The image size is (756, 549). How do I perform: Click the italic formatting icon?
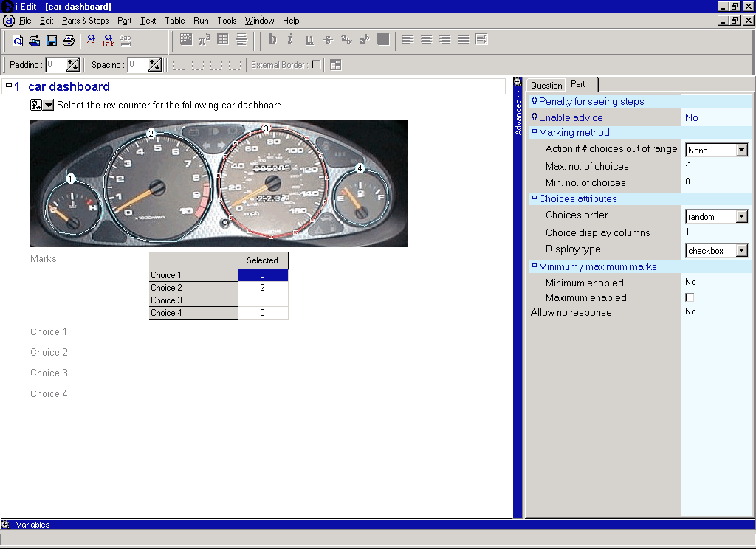tap(290, 40)
